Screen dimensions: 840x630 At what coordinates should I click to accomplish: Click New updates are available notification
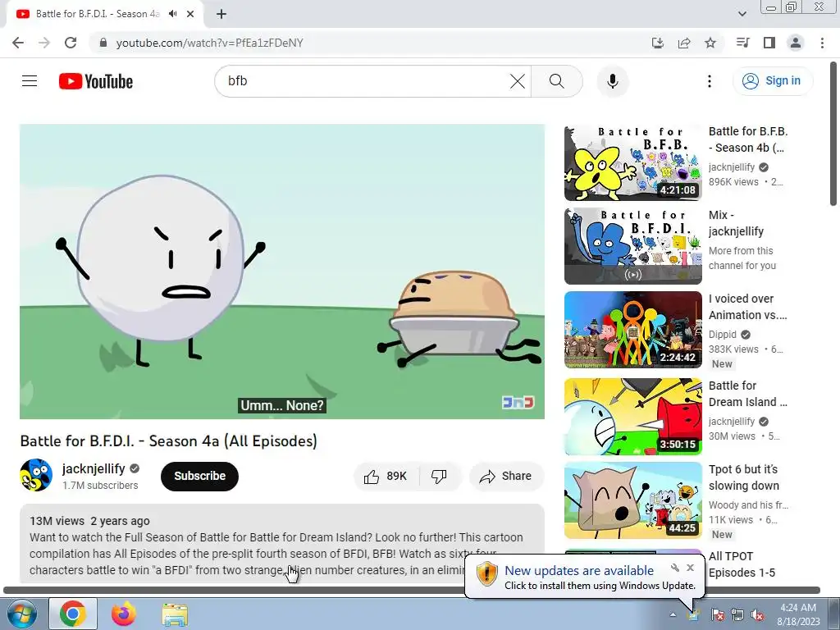579,571
